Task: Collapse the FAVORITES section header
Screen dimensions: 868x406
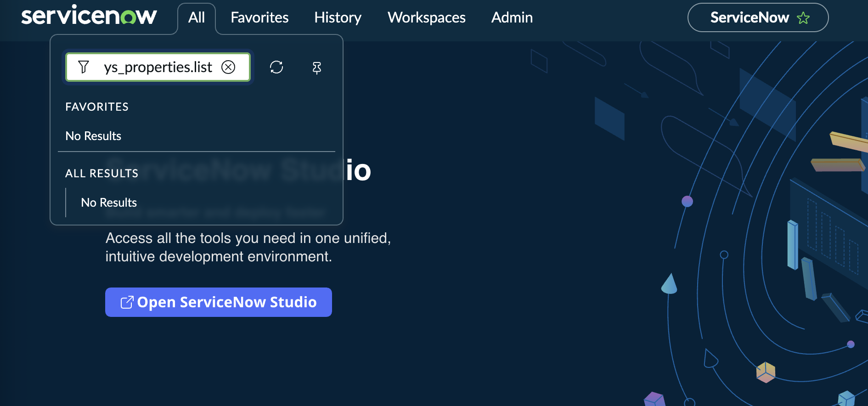Action: (x=97, y=107)
